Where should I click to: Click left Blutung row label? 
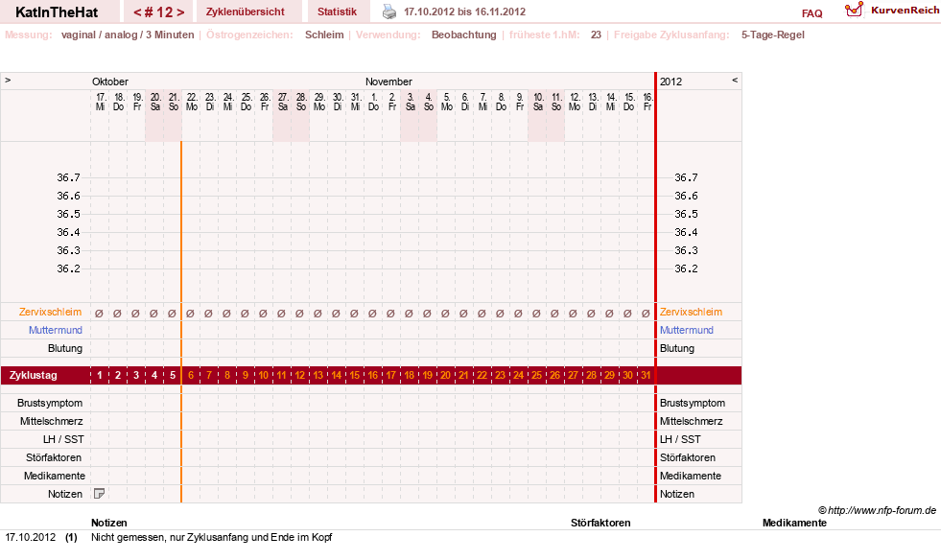click(x=65, y=348)
